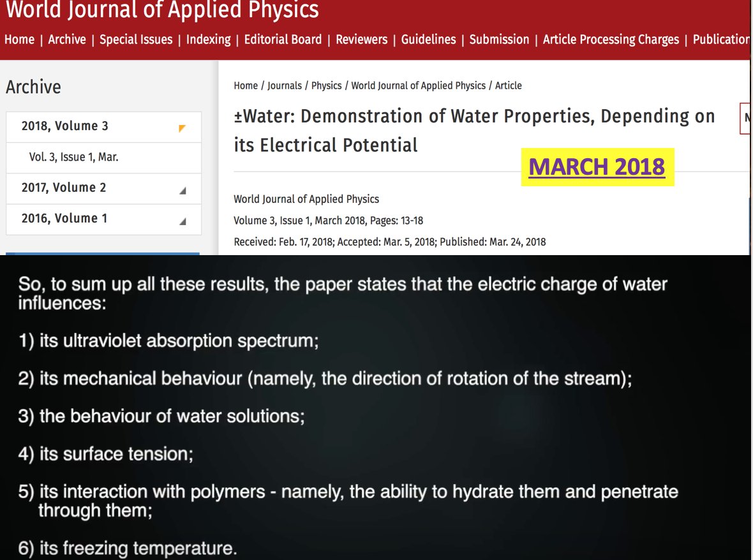The width and height of the screenshot is (753, 560).
Task: Select Physics breadcrumb link
Action: click(x=326, y=85)
